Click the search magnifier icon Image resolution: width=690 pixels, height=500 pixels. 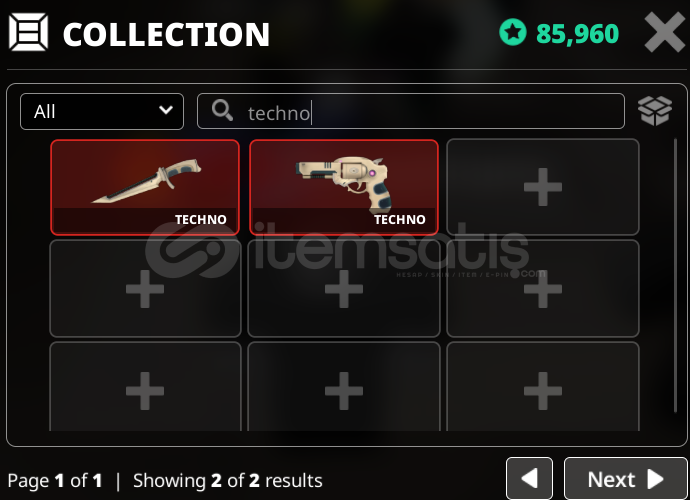(x=222, y=110)
